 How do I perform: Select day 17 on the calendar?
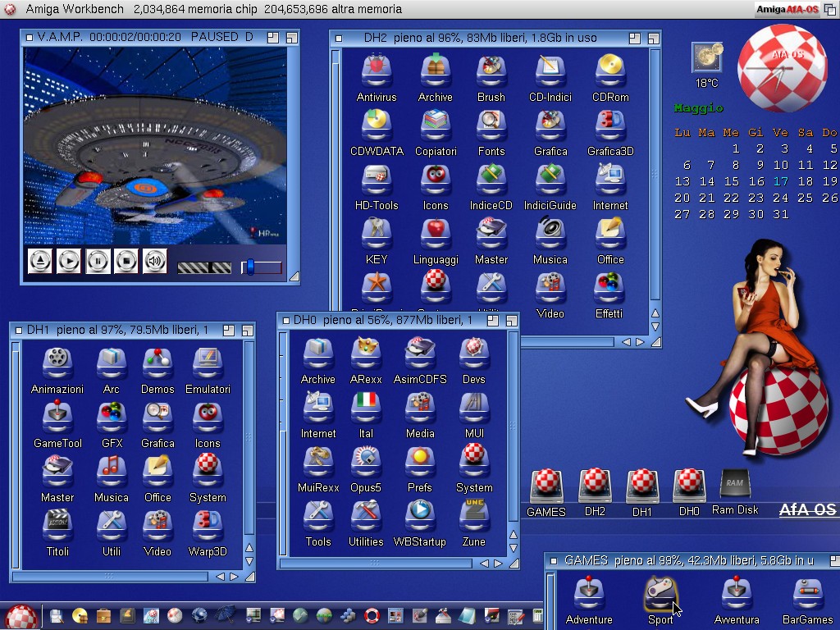click(x=780, y=181)
